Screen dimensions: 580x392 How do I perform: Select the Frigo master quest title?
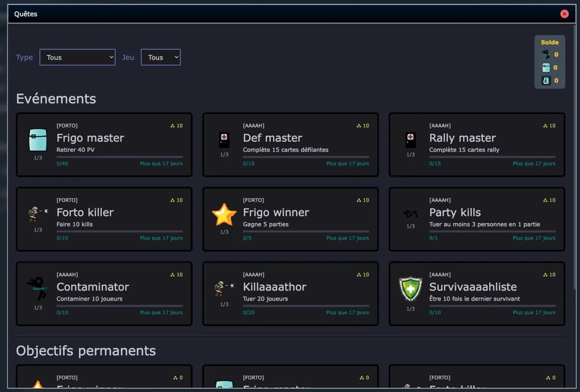90,138
